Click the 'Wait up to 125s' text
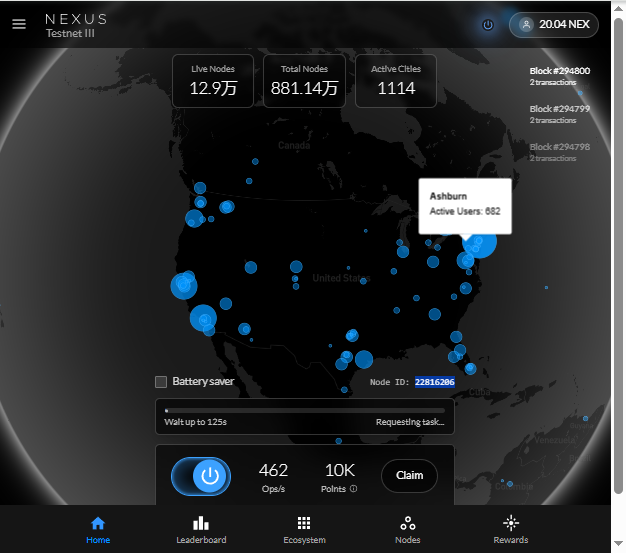This screenshot has height=553, width=626. pos(195,422)
